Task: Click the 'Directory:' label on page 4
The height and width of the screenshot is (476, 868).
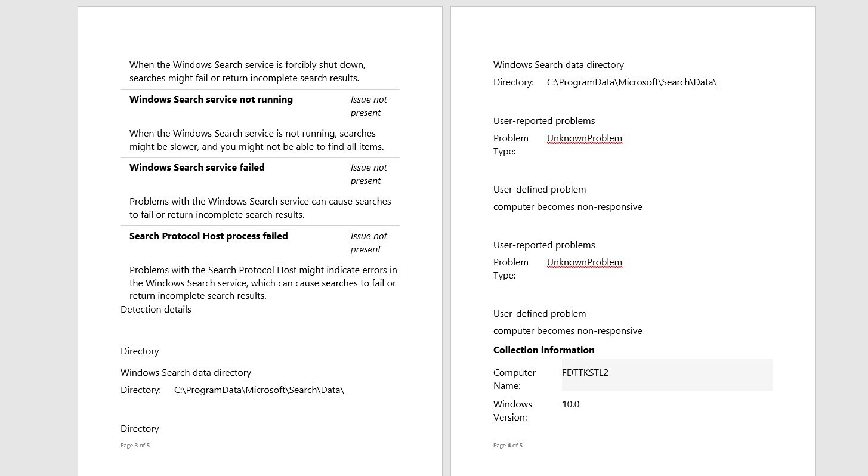Action: pos(514,82)
